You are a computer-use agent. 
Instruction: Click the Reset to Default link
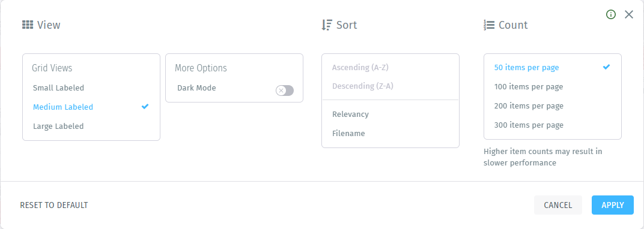54,205
